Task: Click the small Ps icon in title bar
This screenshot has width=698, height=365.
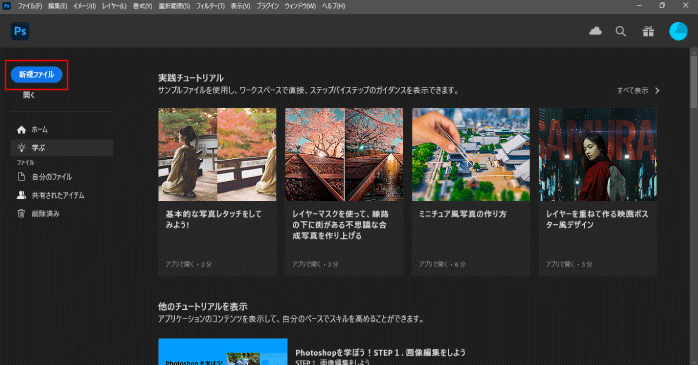Action: tap(6, 6)
